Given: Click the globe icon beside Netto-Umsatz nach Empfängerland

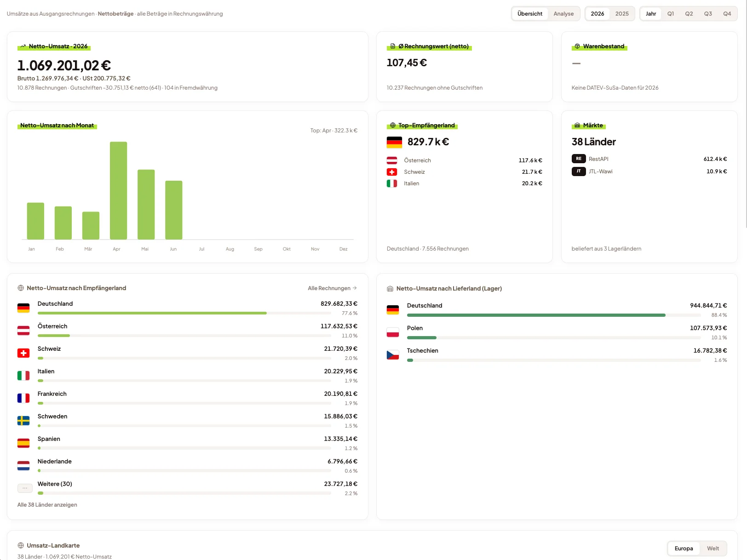Looking at the screenshot, I should tap(21, 288).
